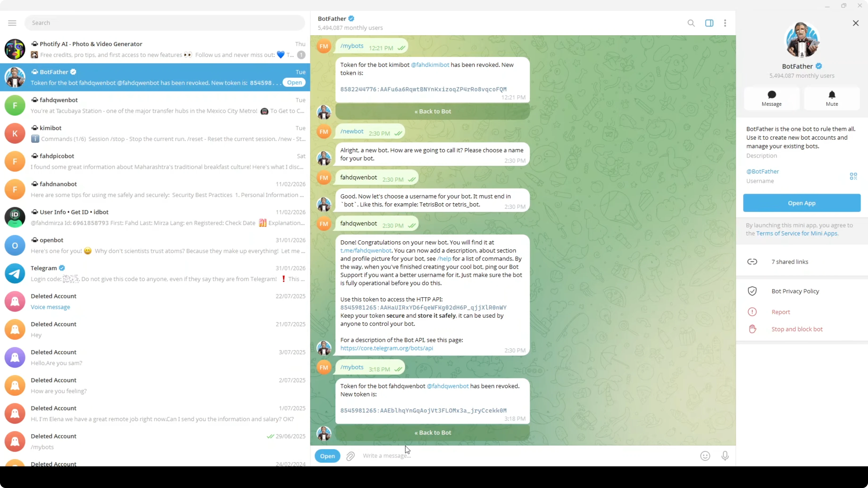This screenshot has height=488, width=868.
Task: Click Stop and block bot
Action: click(x=797, y=329)
